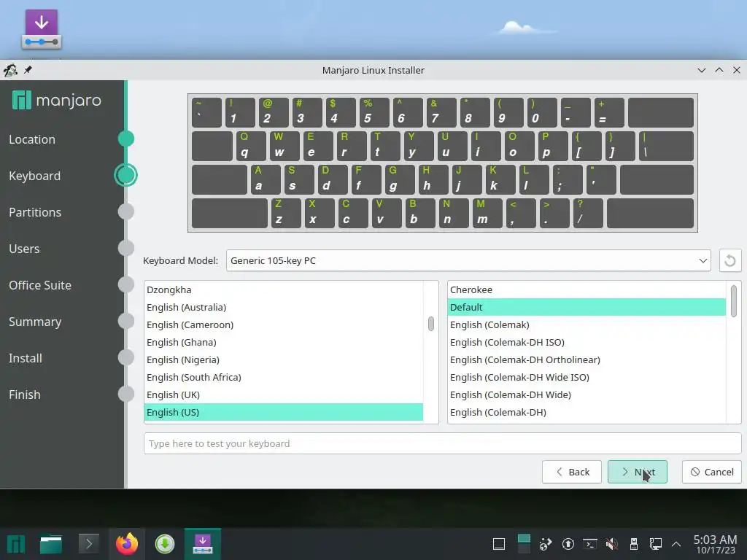Select English (Colemak) variant

pos(587,324)
